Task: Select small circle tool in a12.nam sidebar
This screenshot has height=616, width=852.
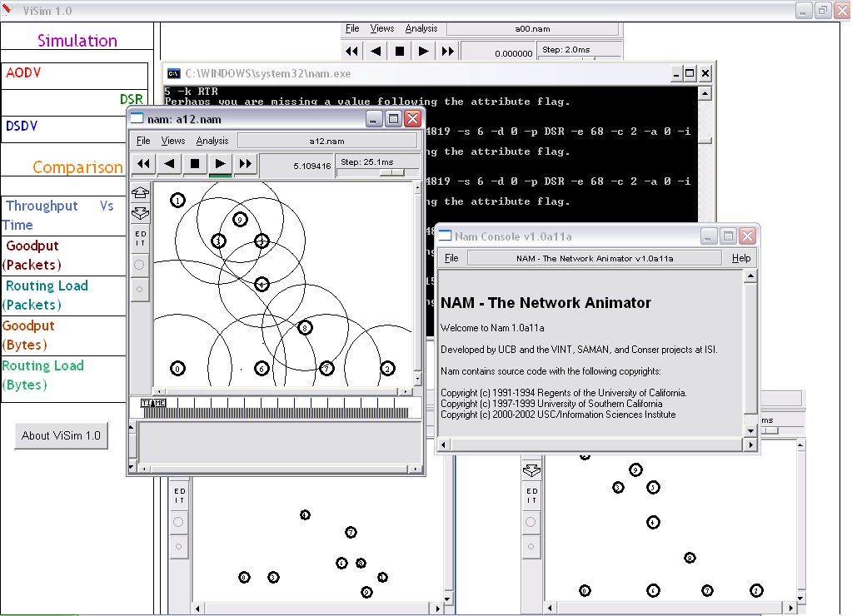Action: [x=140, y=289]
